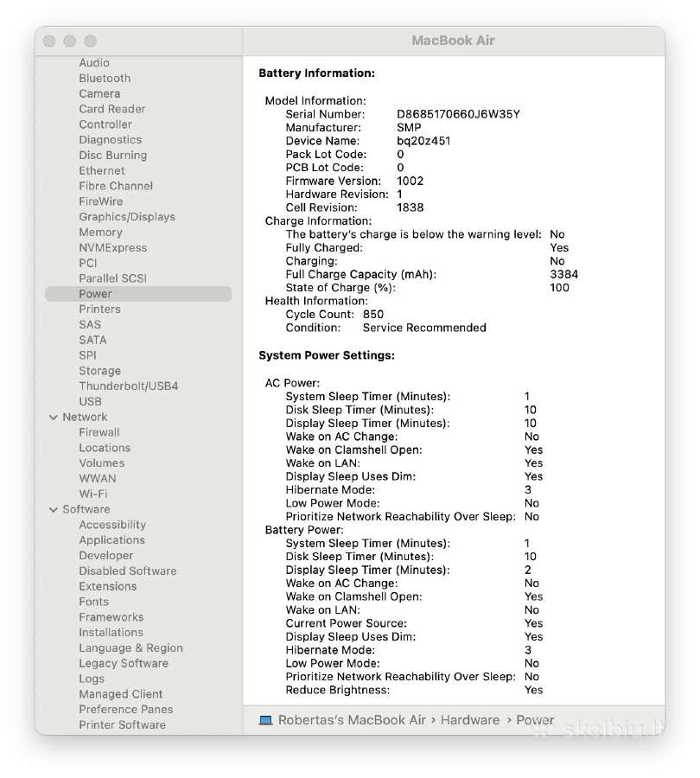Click Robertas's MacBook Air in path bar
Screen dimensions: 700x778
pos(352,720)
